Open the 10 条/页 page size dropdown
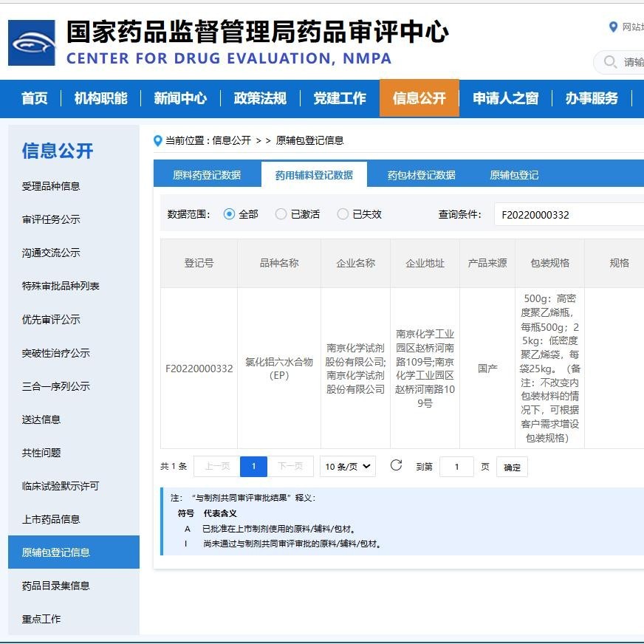Screen dimensions: 644x644 point(347,467)
